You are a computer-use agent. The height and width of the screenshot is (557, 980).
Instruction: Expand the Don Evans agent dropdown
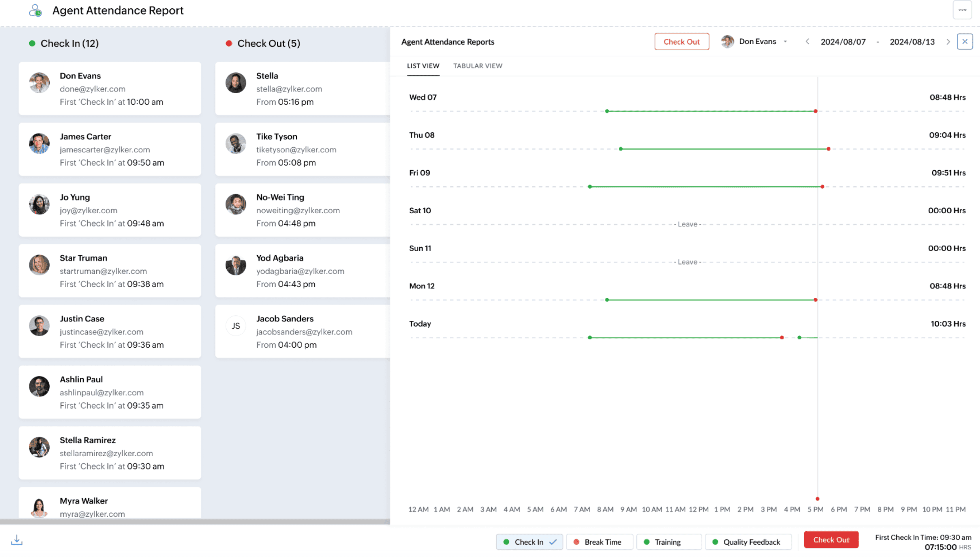click(x=785, y=41)
